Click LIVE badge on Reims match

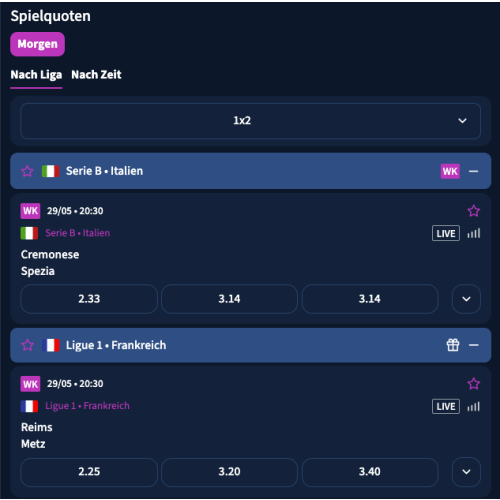point(446,407)
